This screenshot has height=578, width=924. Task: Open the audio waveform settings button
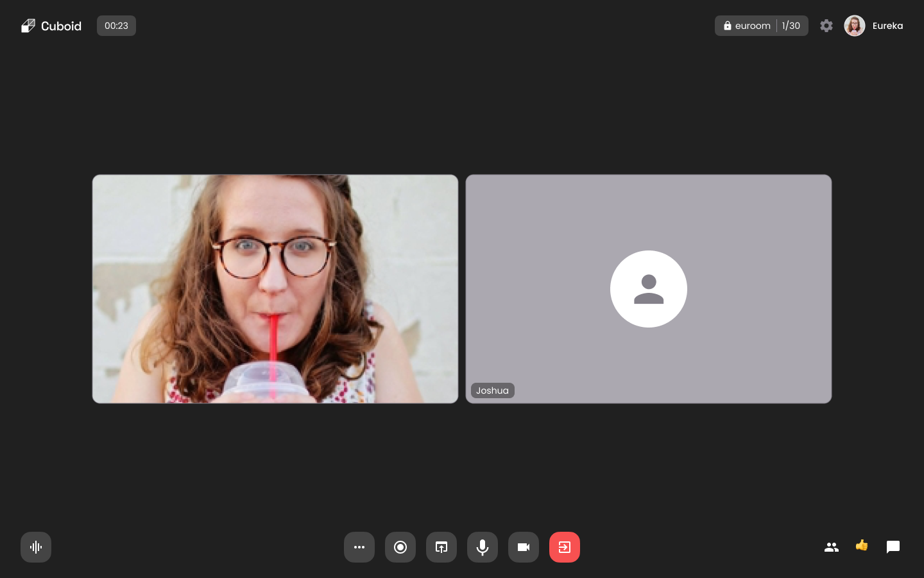pyautogui.click(x=36, y=547)
